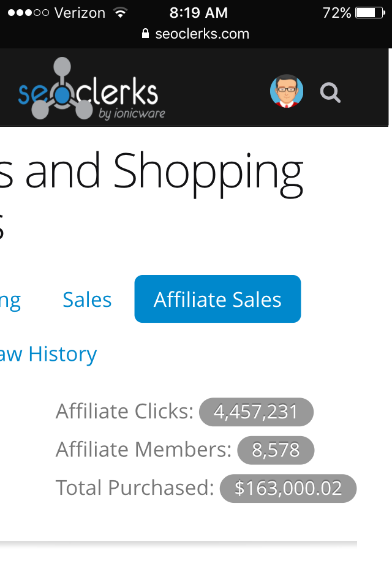The width and height of the screenshot is (392, 588).
Task: Tap the search magnifier icon
Action: coord(330,93)
